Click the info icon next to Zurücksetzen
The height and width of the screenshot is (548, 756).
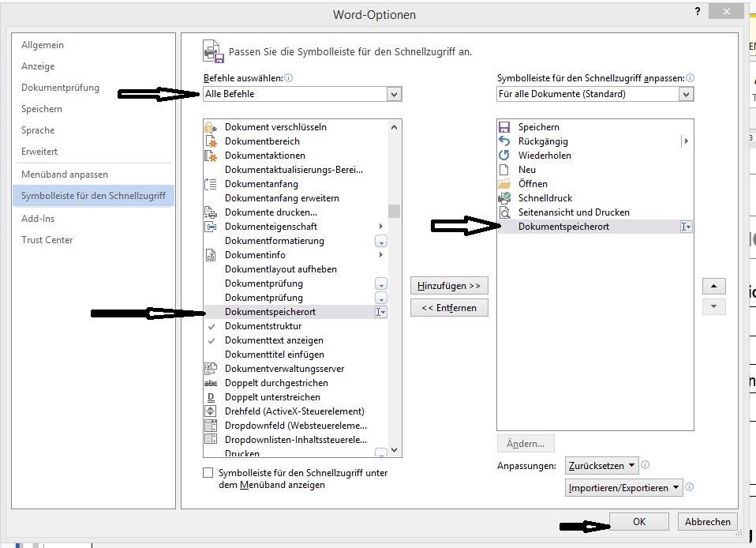[645, 465]
